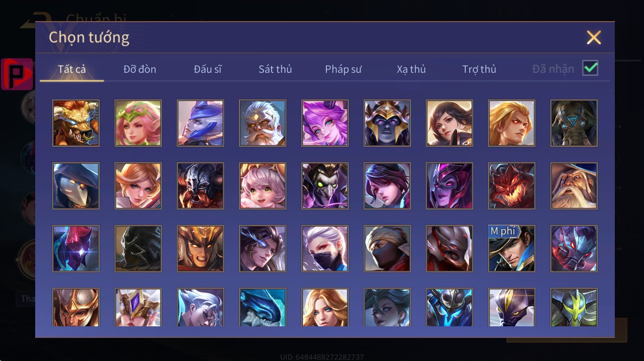This screenshot has height=361, width=644.
Task: Select the purple-haired girl hero portrait
Action: click(x=325, y=123)
